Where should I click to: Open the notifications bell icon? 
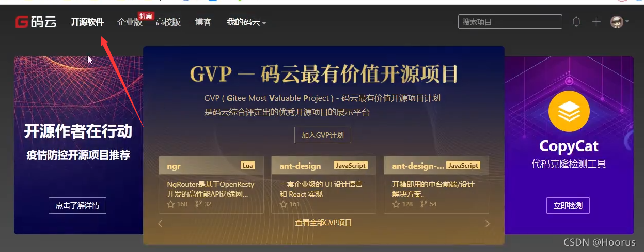[x=576, y=22]
